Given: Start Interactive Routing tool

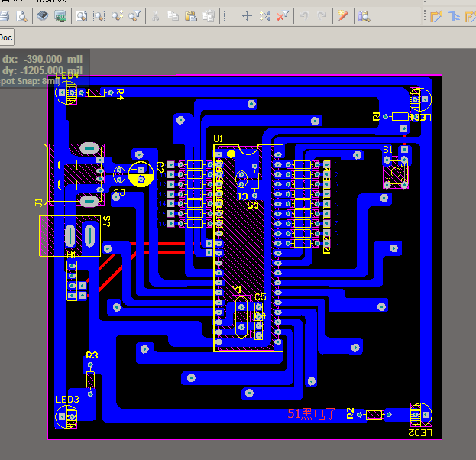Looking at the screenshot, I should [436, 16].
